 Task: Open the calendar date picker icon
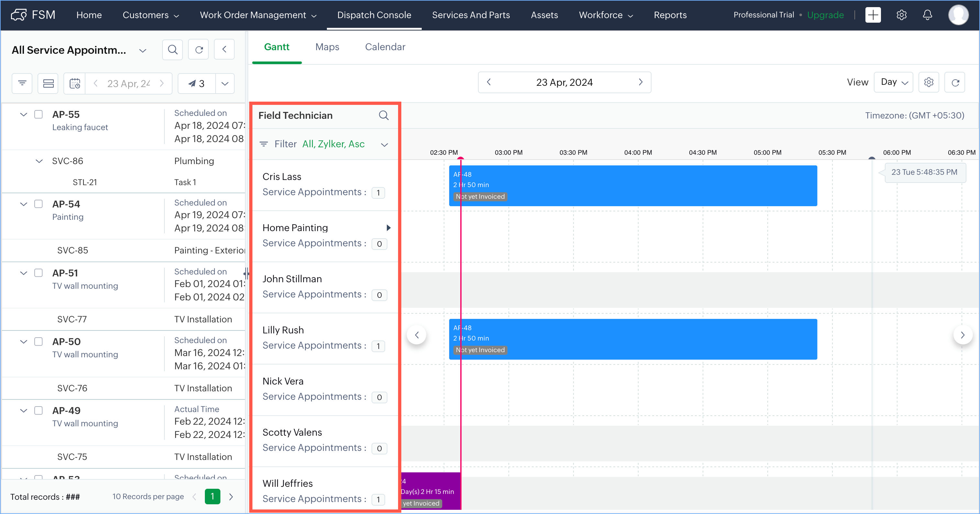[x=75, y=83]
